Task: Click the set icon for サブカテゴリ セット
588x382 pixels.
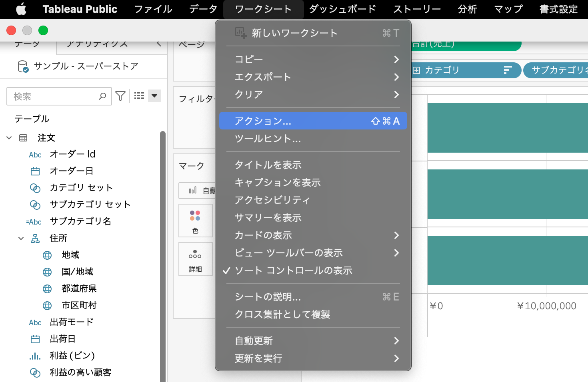Action: pyautogui.click(x=35, y=205)
